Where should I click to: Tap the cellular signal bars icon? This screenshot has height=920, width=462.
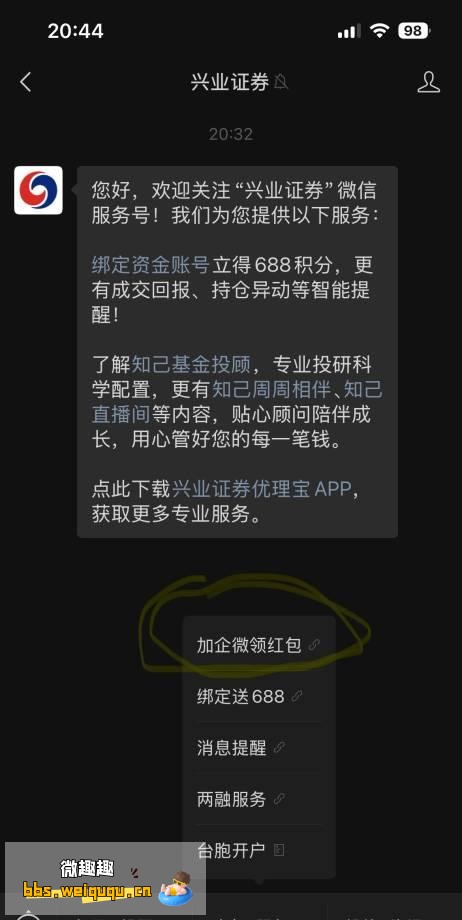(x=349, y=31)
